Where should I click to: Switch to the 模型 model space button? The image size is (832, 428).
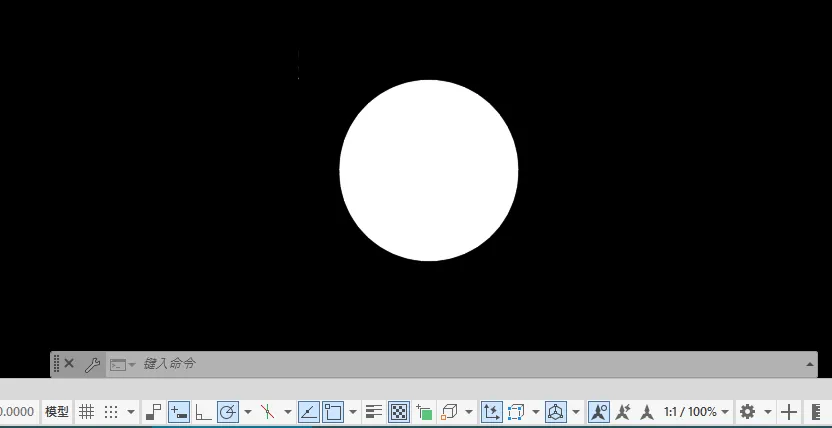point(57,412)
